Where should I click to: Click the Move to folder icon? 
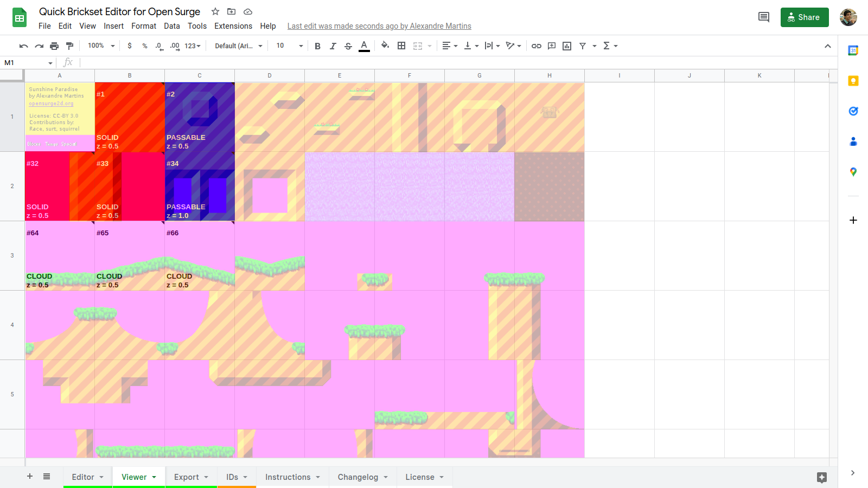click(x=232, y=11)
